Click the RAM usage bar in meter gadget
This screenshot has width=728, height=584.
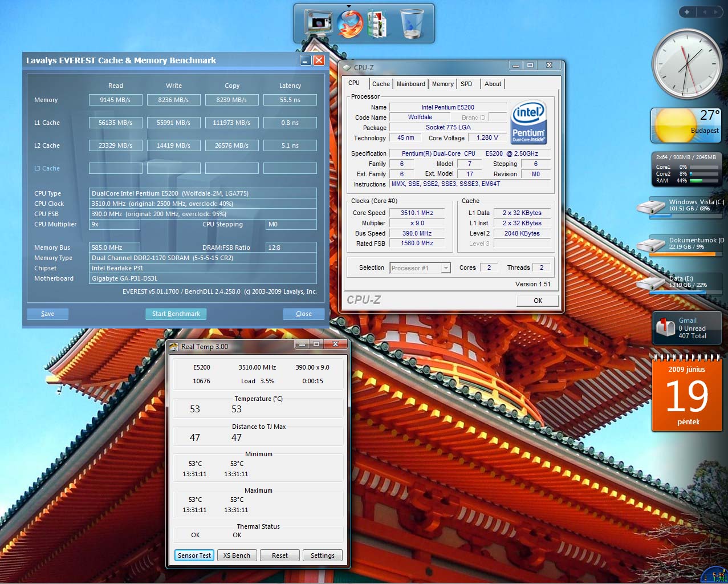pyautogui.click(x=703, y=181)
